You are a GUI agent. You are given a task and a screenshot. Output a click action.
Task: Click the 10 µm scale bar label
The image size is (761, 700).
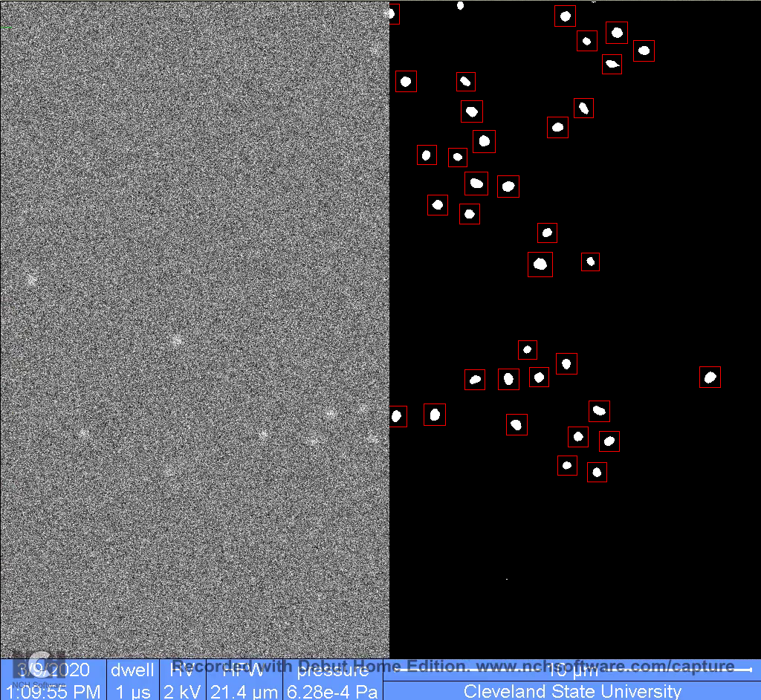pyautogui.click(x=573, y=671)
